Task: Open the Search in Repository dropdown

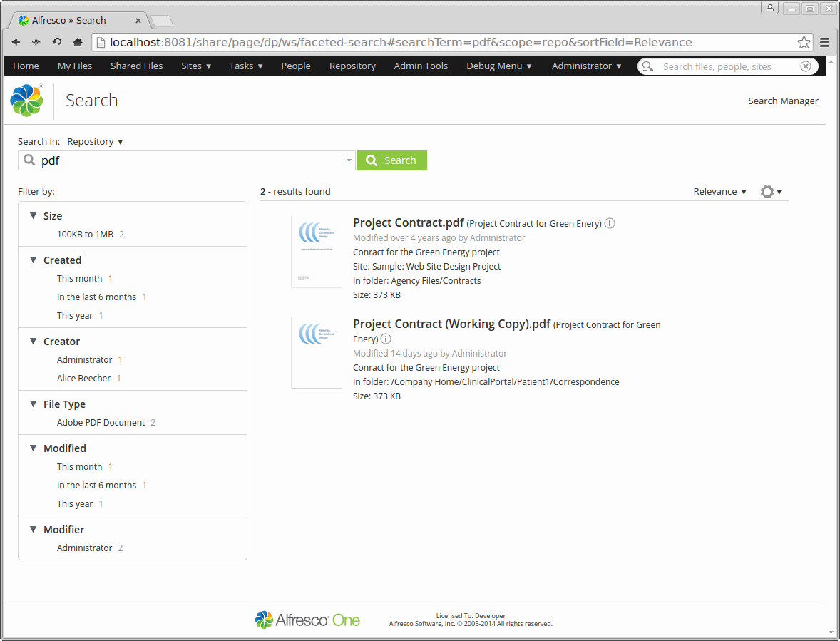Action: pos(95,141)
